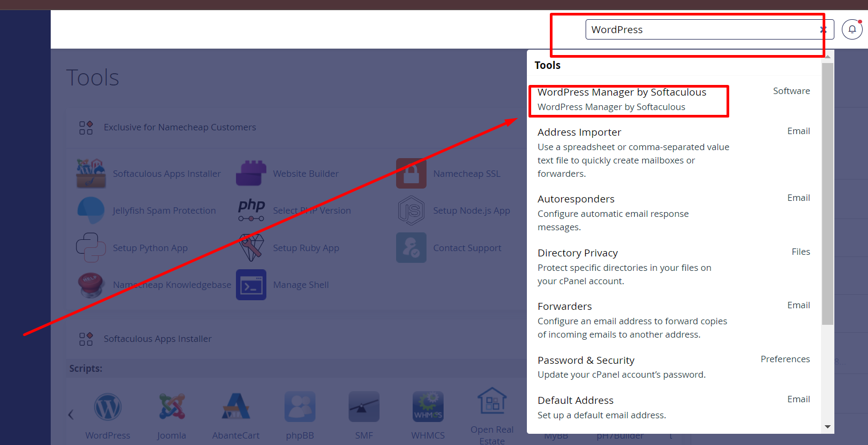
Task: Click the WHMCS script icon
Action: coord(428,407)
